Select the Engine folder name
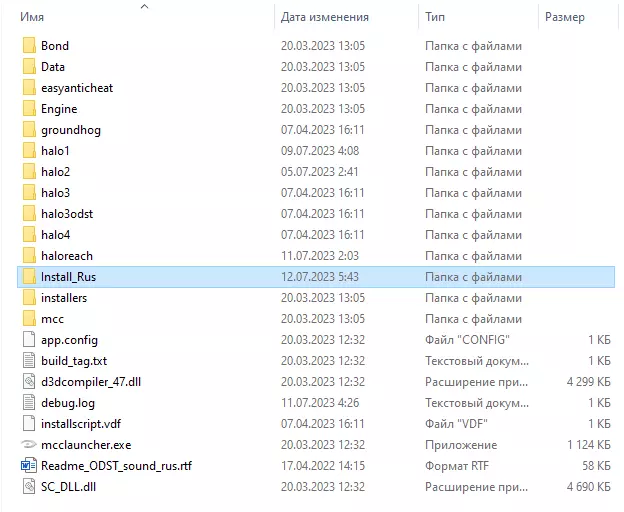 point(59,109)
